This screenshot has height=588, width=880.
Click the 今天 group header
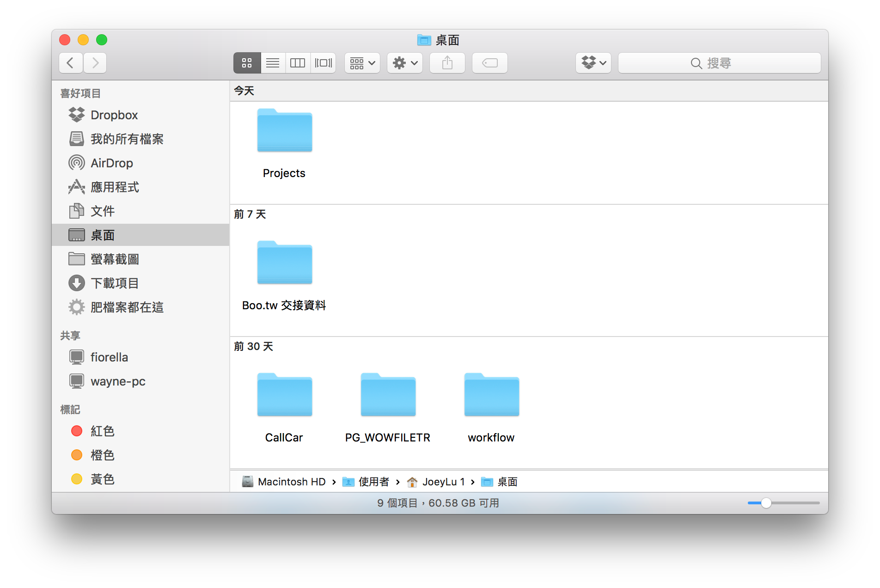(x=244, y=91)
